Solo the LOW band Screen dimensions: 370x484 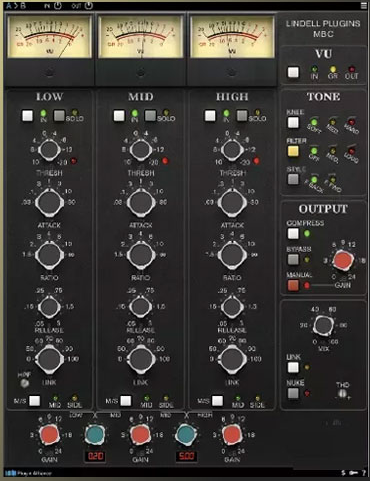click(x=59, y=116)
